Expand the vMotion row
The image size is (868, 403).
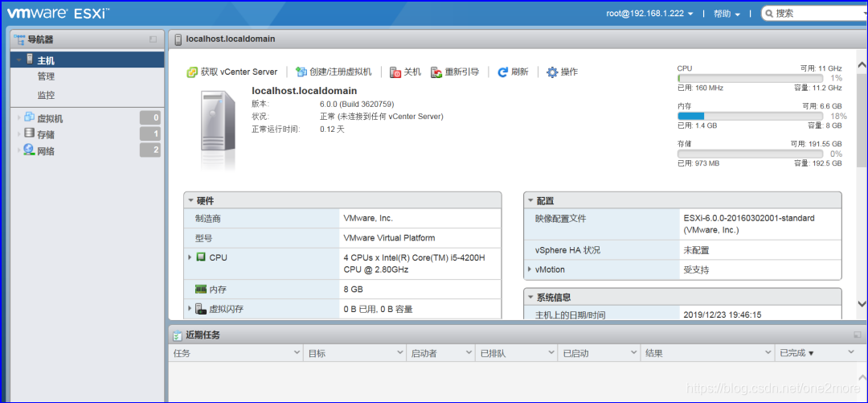click(530, 270)
